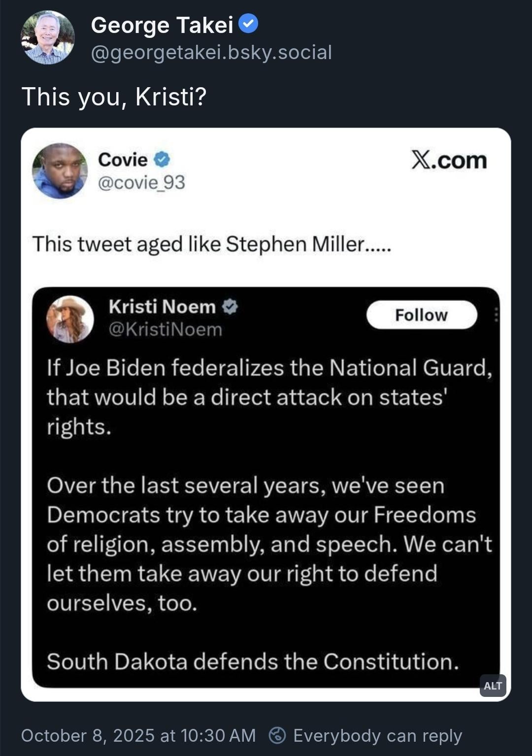Click the verified badge next to Covie
The width and height of the screenshot is (532, 756).
coord(162,160)
